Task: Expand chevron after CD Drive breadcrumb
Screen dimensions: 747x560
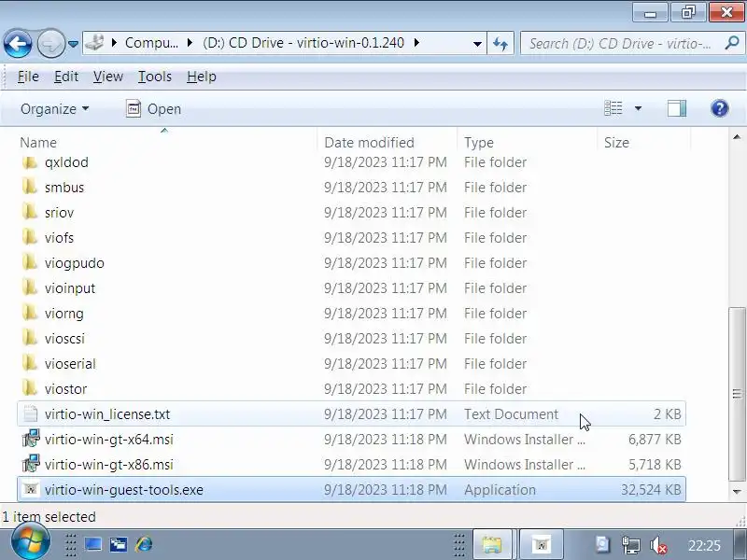Action: pos(416,43)
